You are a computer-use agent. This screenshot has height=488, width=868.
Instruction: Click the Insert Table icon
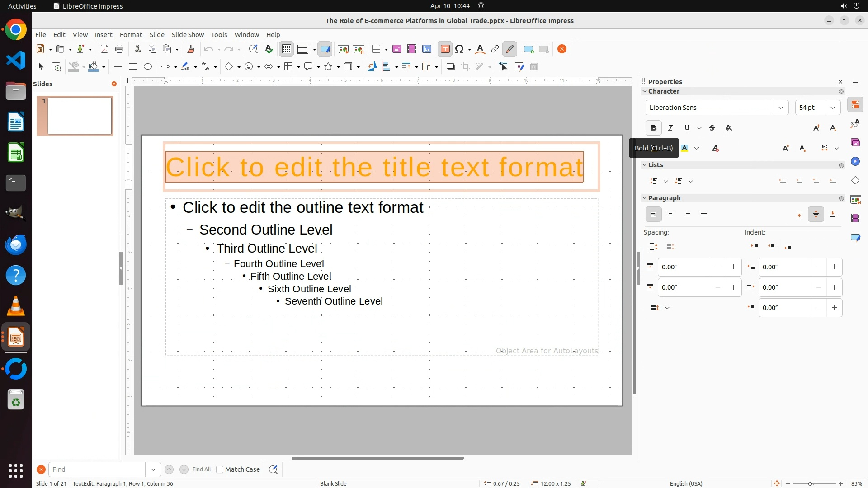376,49
